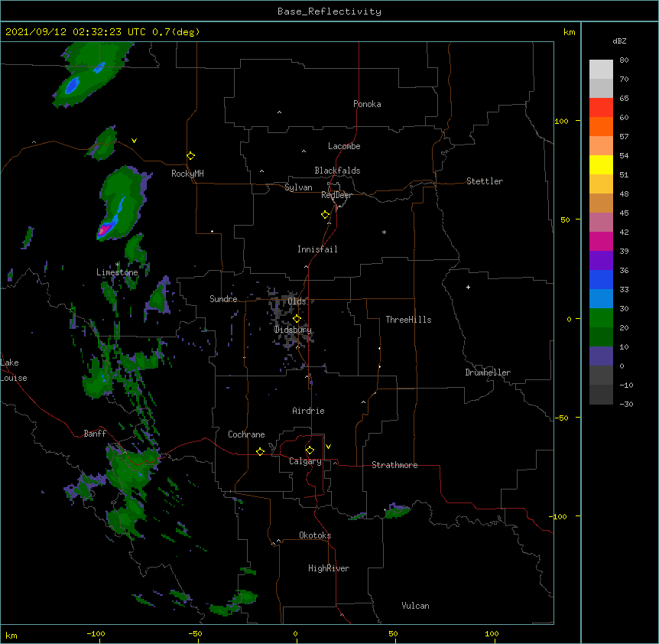Select the ThreeHills town label
Image resolution: width=659 pixels, height=644 pixels.
click(408, 320)
